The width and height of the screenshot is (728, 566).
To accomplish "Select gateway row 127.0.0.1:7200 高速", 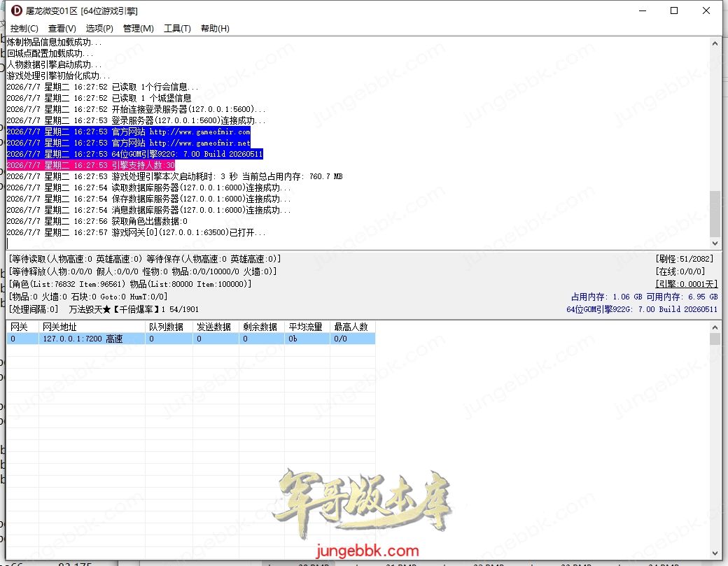I will click(x=191, y=339).
